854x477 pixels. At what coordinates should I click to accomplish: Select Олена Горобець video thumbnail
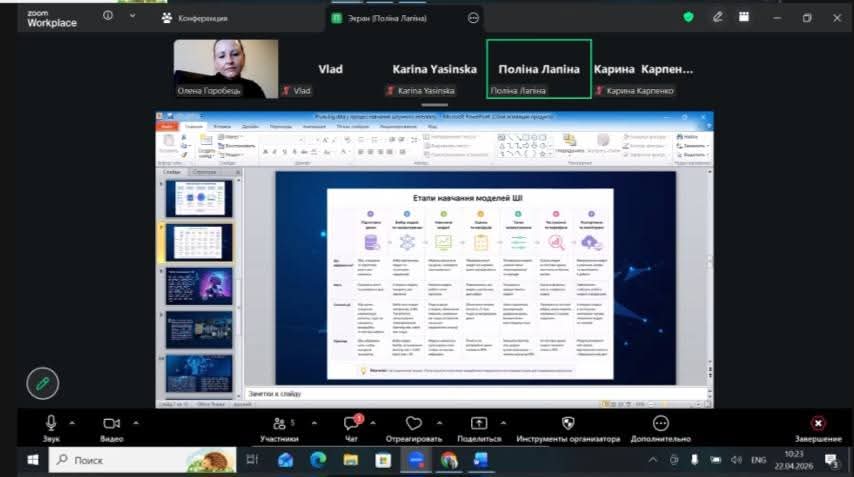coord(226,68)
